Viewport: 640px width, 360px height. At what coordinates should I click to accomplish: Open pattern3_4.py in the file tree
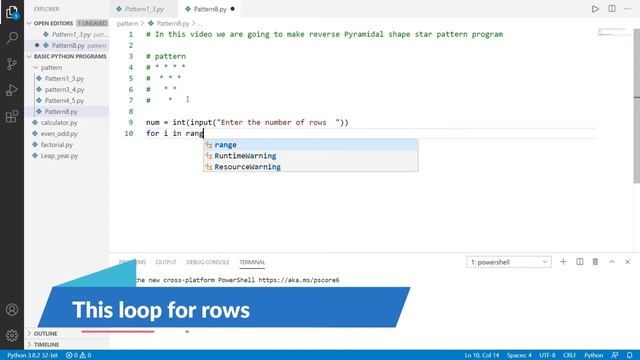64,89
